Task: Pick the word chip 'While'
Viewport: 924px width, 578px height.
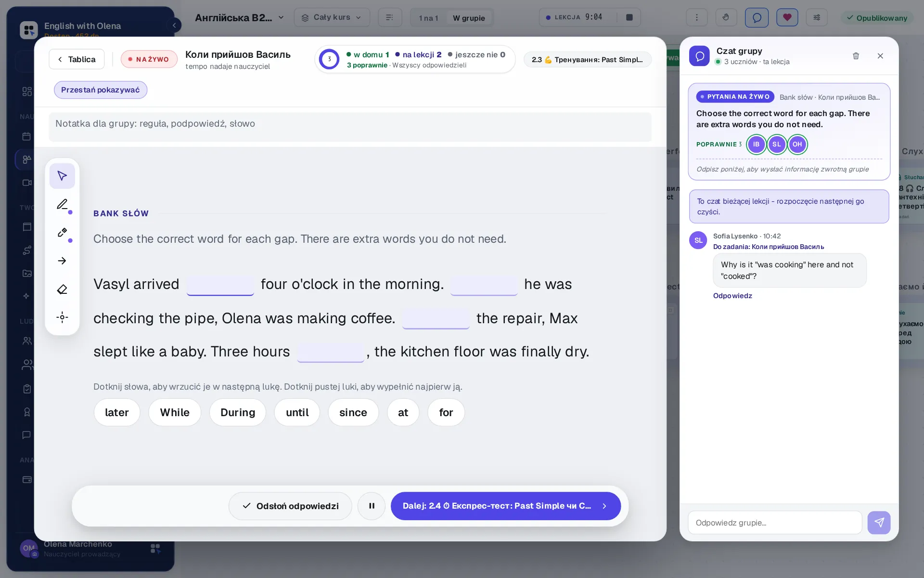Action: (175, 412)
